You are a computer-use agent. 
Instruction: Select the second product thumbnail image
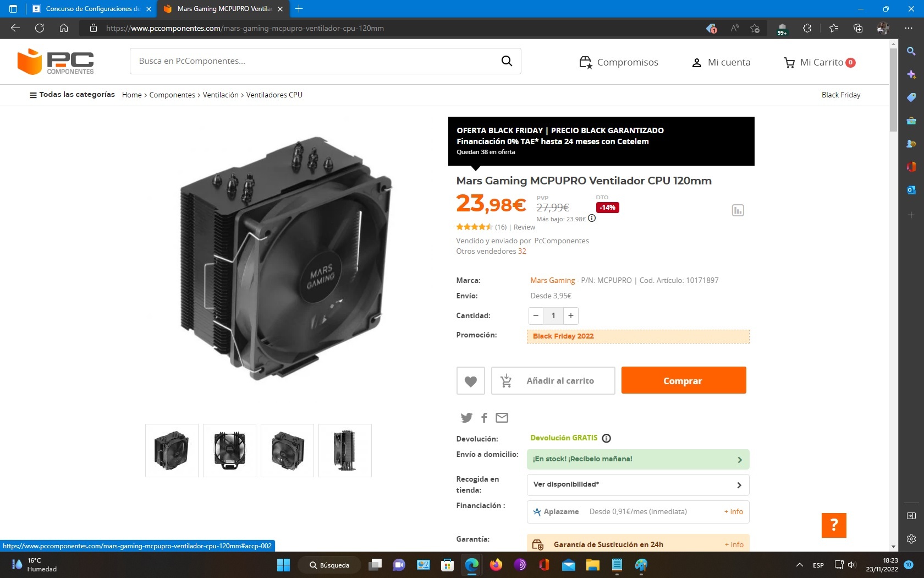pyautogui.click(x=229, y=450)
